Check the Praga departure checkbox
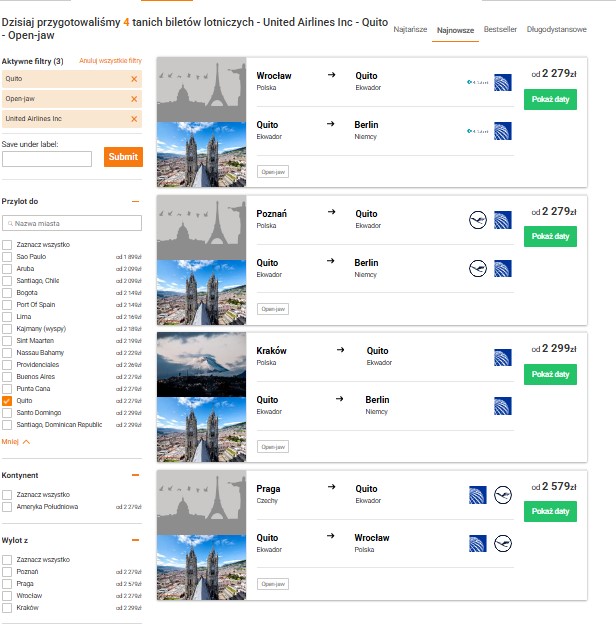616x625 pixels. click(7, 584)
